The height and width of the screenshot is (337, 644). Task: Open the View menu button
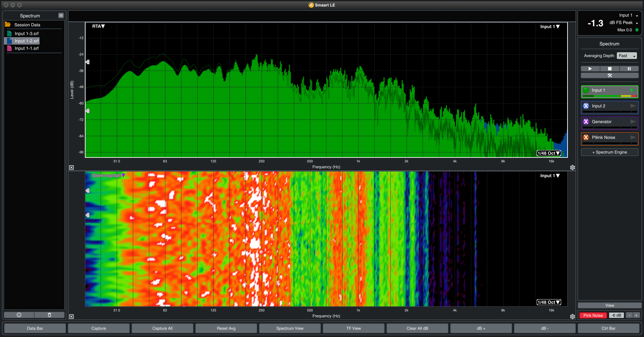tap(610, 306)
